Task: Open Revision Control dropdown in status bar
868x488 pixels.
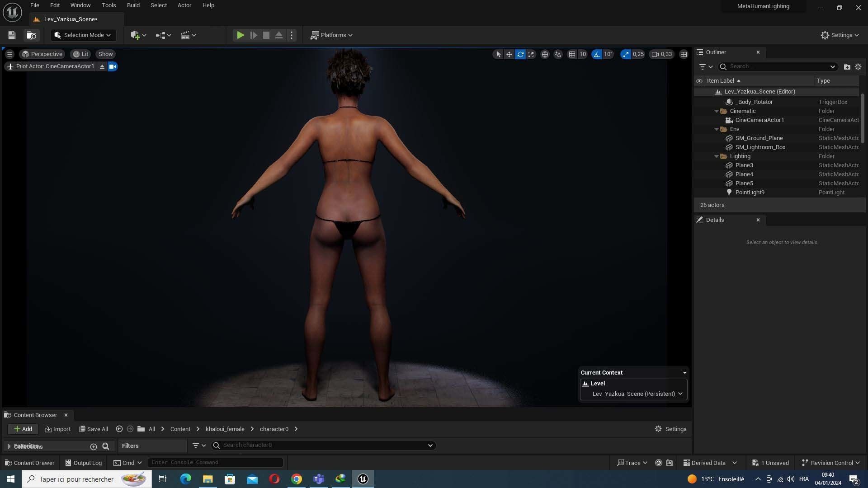Action: coord(830,463)
